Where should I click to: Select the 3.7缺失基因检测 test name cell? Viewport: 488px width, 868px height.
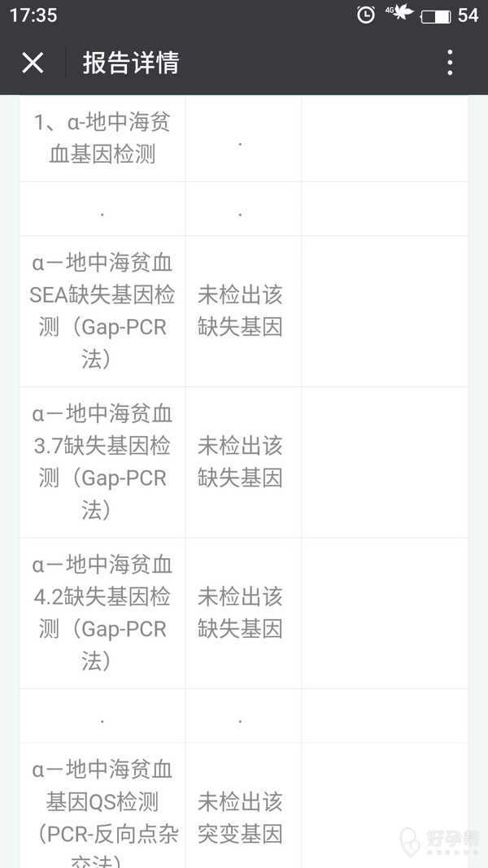tap(102, 461)
